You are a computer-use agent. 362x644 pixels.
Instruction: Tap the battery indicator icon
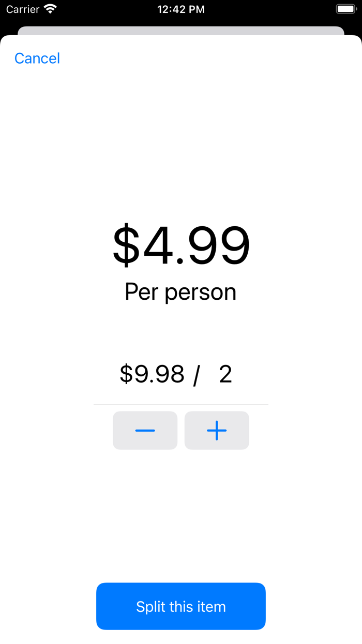point(345,8)
